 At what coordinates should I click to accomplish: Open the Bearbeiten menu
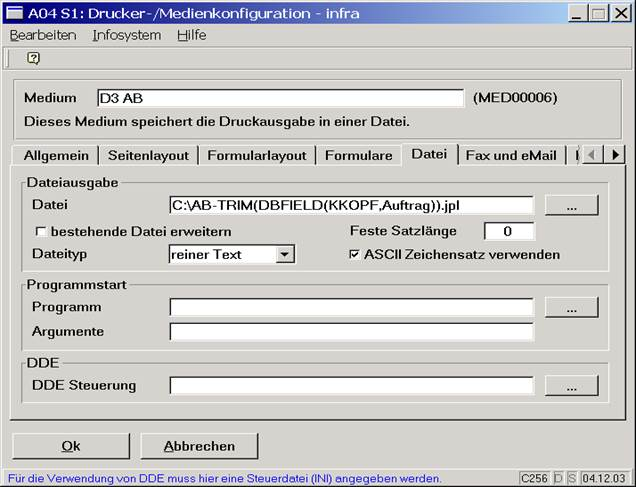(43, 35)
